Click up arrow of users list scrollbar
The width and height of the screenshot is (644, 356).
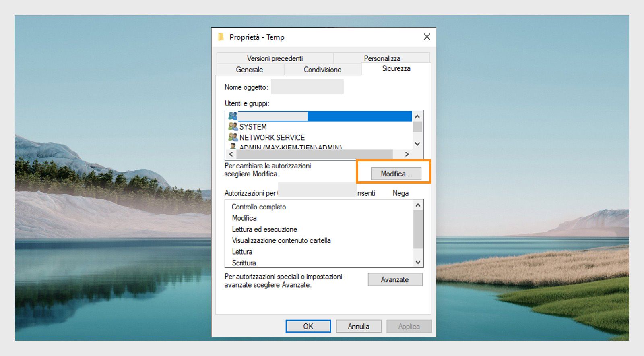tap(417, 116)
